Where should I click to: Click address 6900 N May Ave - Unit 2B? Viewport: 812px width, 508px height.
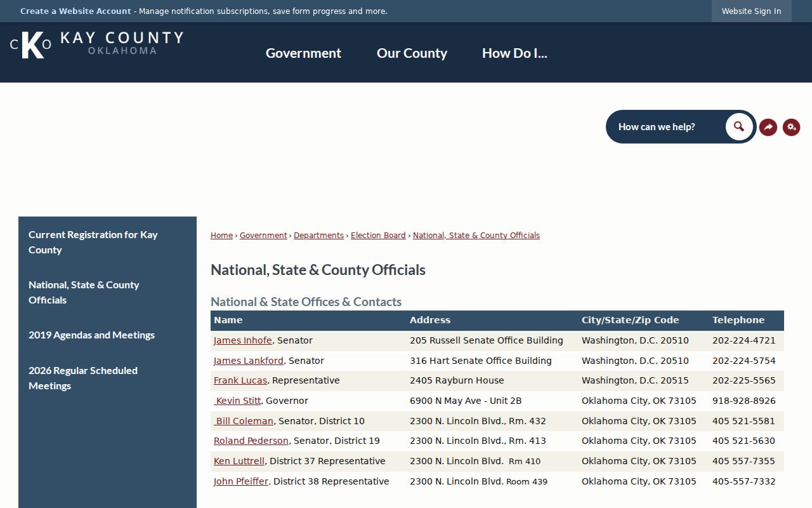466,401
